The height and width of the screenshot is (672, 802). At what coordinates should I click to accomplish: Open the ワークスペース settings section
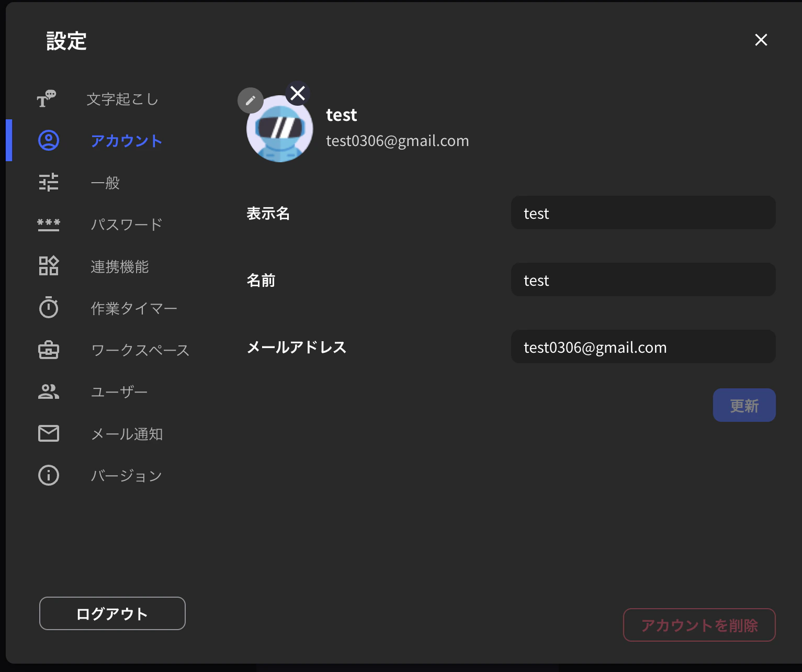click(140, 350)
